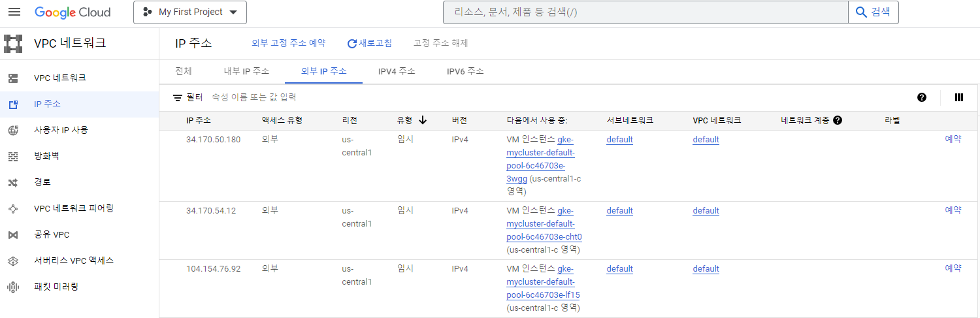Sort by the 액세스 유형 column header
This screenshot has width=980, height=318.
click(x=282, y=120)
